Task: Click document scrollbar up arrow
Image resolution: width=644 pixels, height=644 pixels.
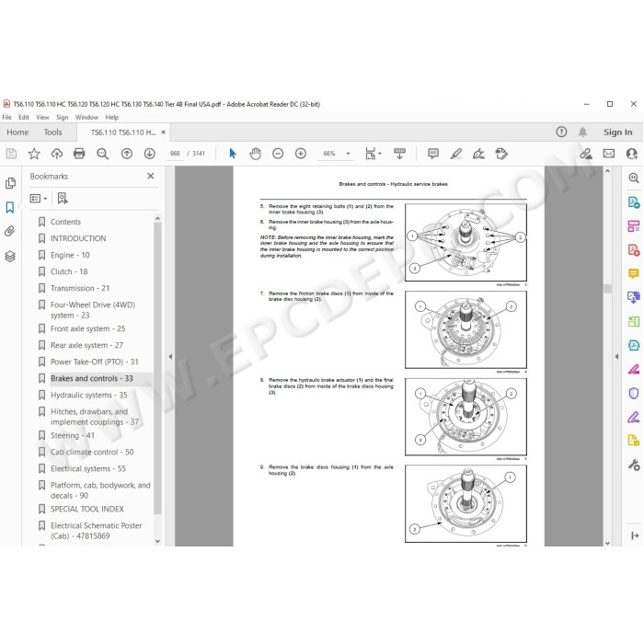Action: [607, 170]
